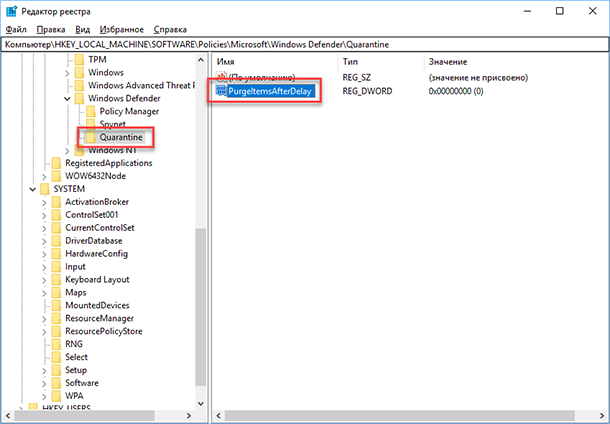The width and height of the screenshot is (610, 424).
Task: Select the Setup folder icon
Action: [56, 370]
